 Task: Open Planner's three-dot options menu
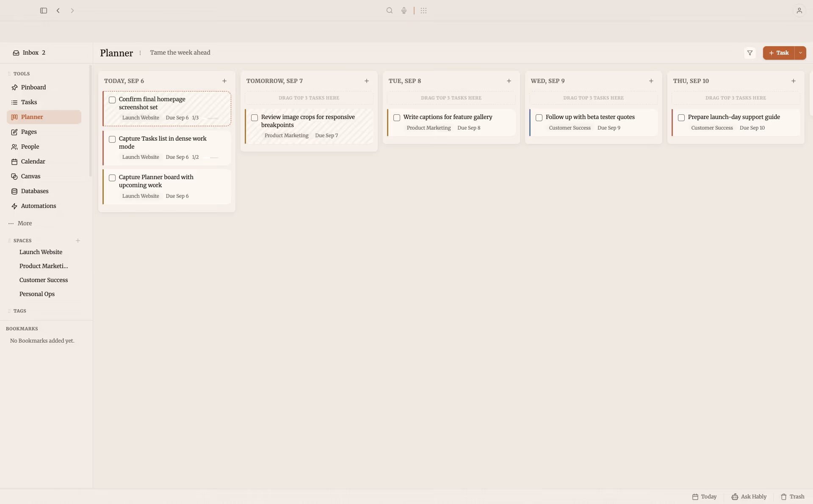[140, 53]
